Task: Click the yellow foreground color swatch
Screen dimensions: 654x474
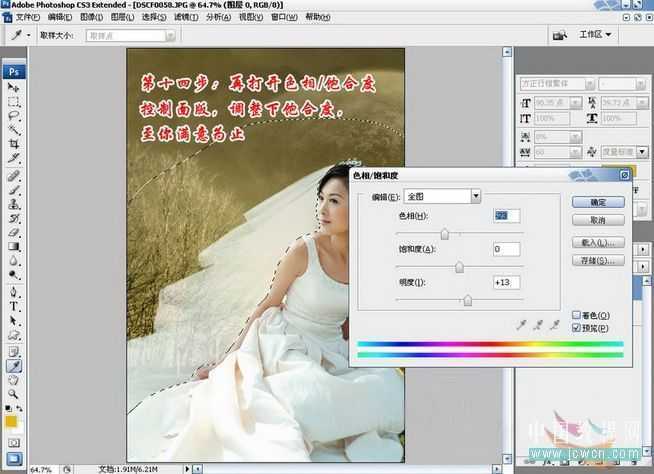Action: tap(11, 421)
